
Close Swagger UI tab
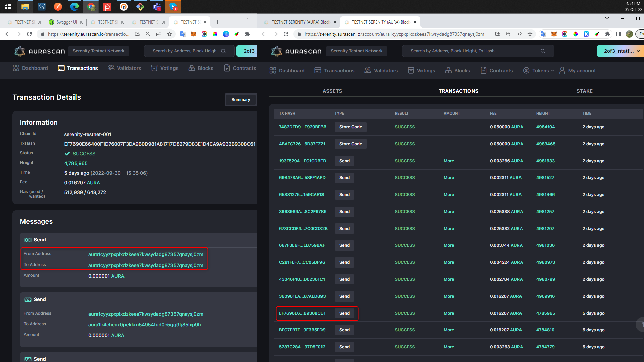(81, 22)
